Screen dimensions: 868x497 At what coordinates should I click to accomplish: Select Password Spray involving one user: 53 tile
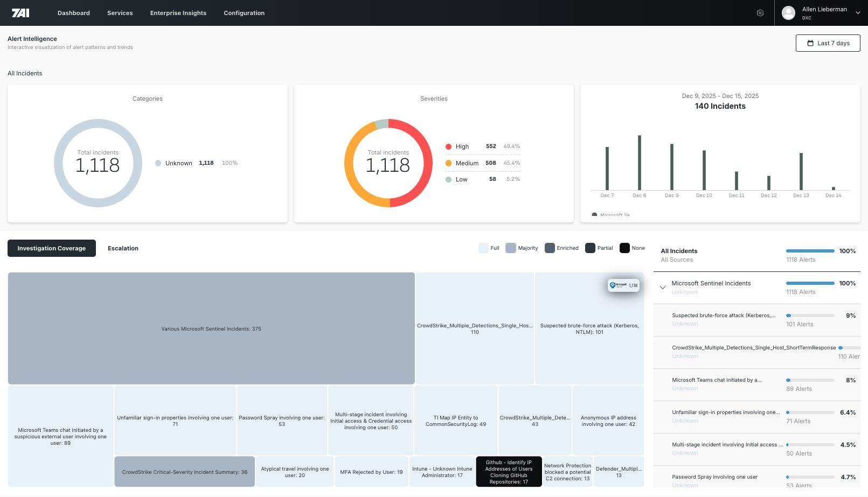(x=282, y=420)
